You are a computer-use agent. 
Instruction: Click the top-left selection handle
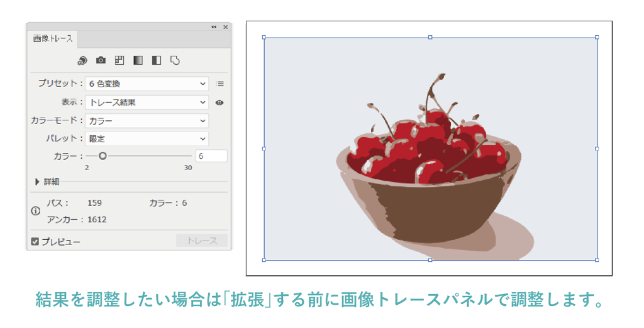(264, 37)
